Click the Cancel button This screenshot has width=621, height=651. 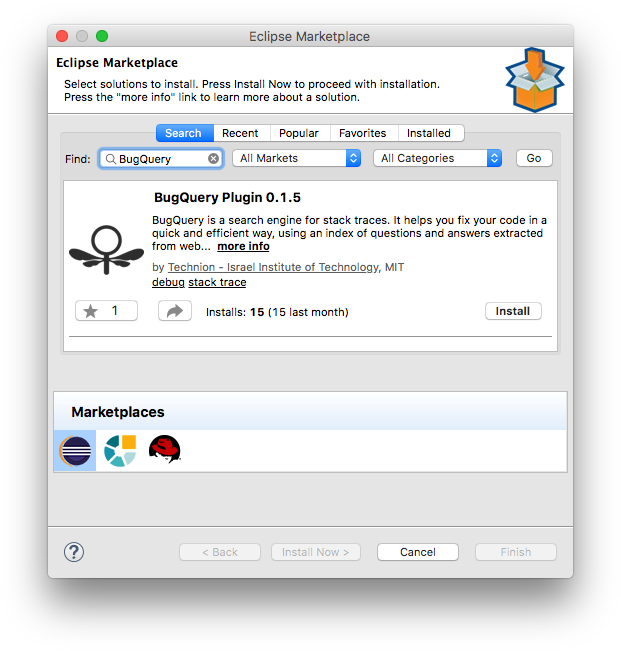418,552
